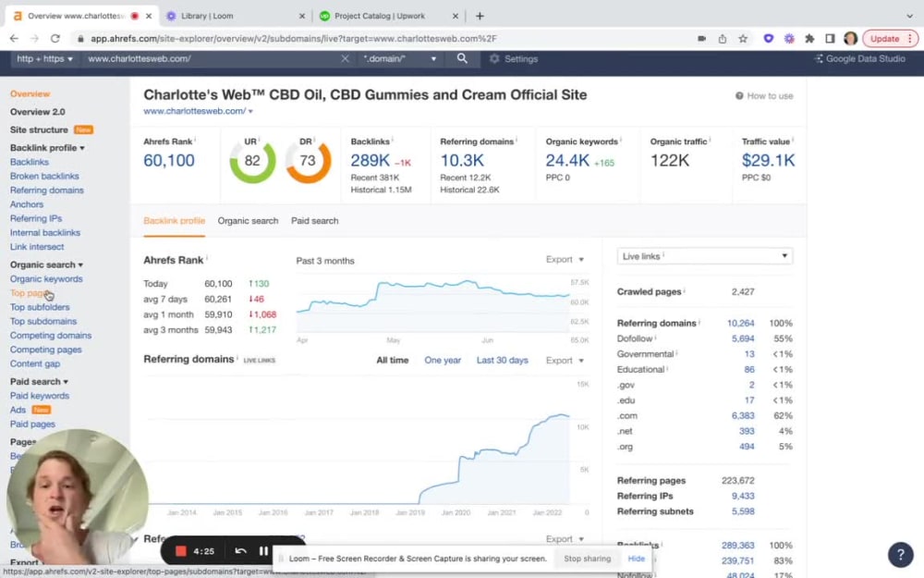Click the How to use help icon
This screenshot has width=924, height=578.
pos(739,95)
